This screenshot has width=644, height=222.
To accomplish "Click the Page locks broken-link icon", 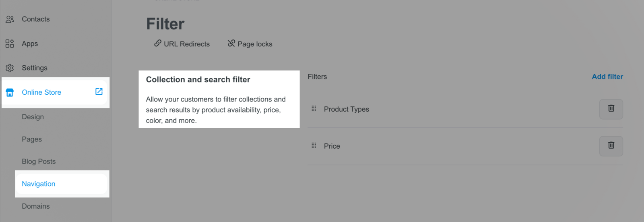I will click(x=231, y=43).
